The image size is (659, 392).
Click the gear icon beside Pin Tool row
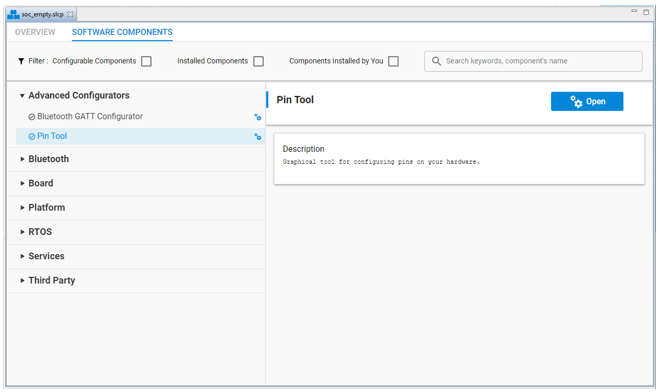(x=258, y=137)
